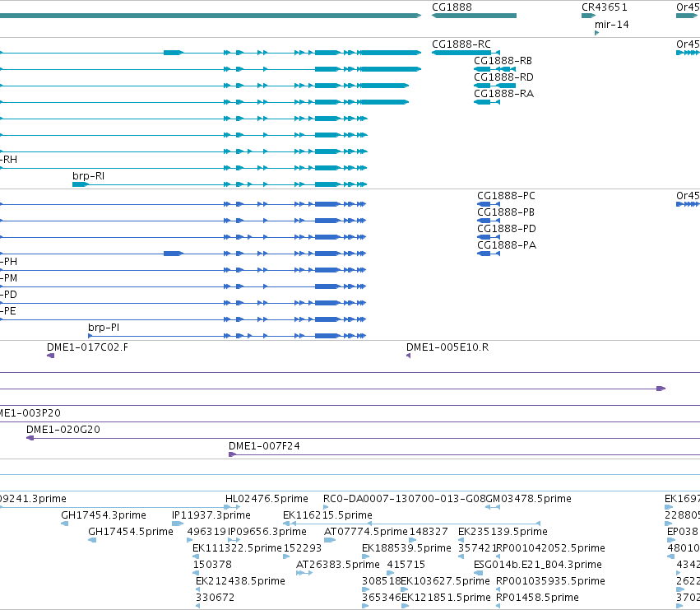This screenshot has width=700, height=610.
Task: Open the IP11937.3prime EST
Action: pyautogui.click(x=178, y=524)
